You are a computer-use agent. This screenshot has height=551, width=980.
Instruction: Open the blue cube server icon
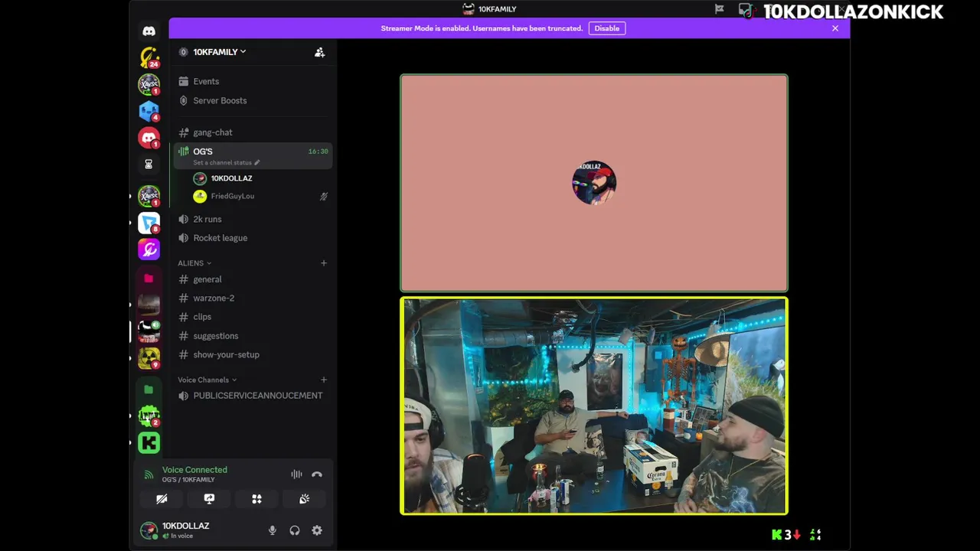coord(149,111)
